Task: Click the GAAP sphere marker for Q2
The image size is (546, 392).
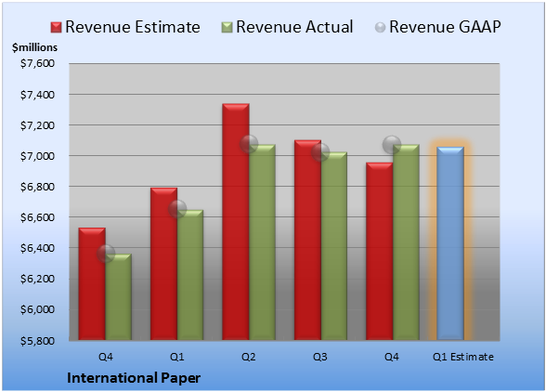Action: coord(249,144)
